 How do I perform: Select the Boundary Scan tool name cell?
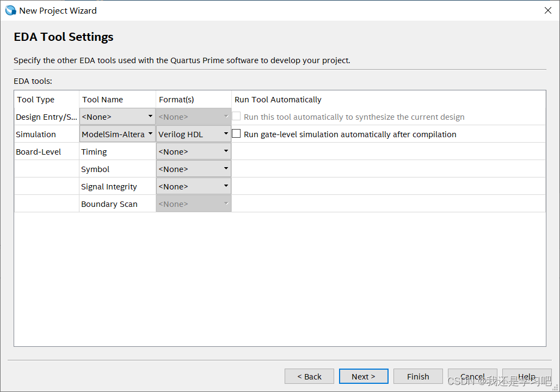pos(118,204)
